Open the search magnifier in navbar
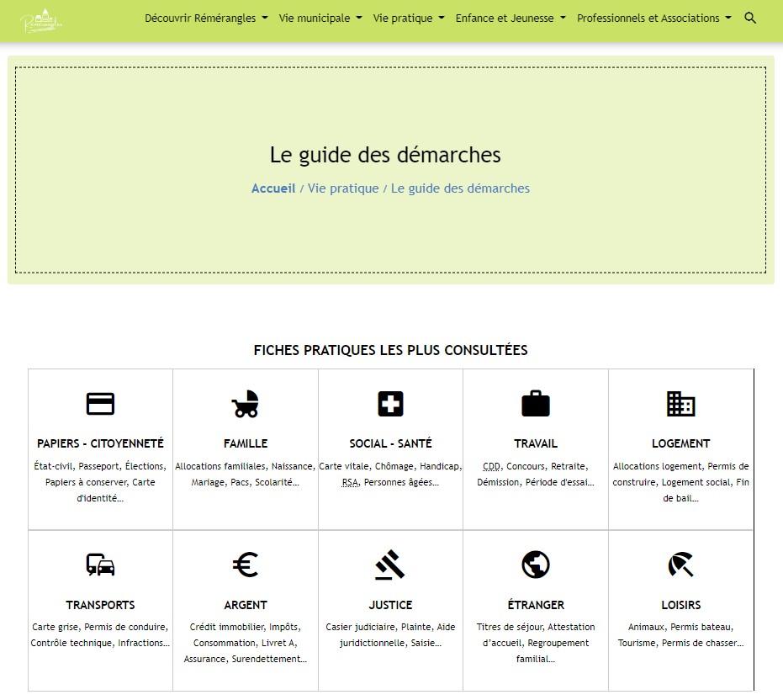The width and height of the screenshot is (783, 700). [750, 18]
